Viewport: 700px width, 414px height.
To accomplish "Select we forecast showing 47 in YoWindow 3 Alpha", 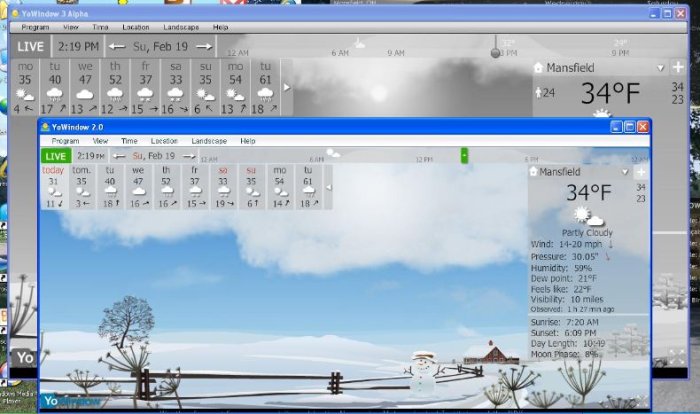I will pos(85,88).
